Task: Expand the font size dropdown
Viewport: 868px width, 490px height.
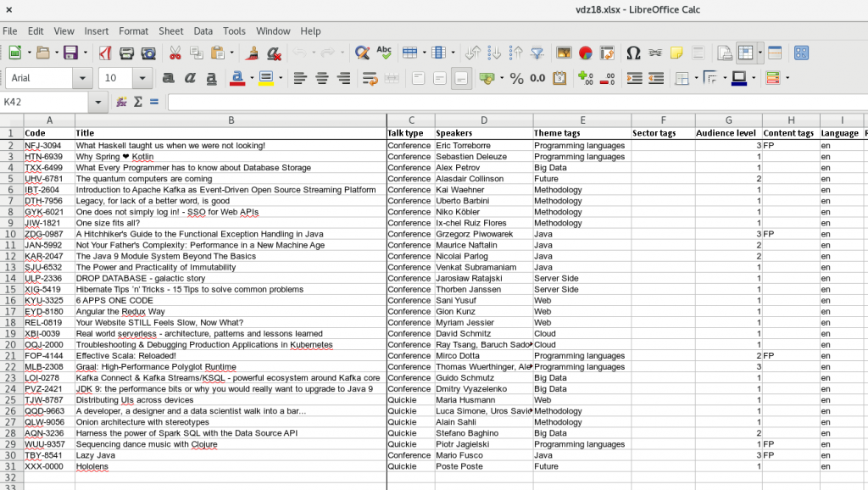Action: [x=144, y=78]
